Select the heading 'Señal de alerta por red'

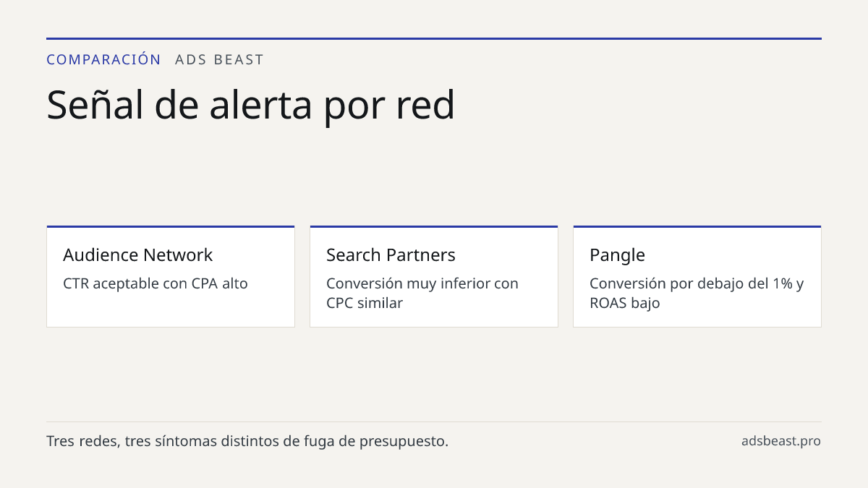click(x=250, y=105)
